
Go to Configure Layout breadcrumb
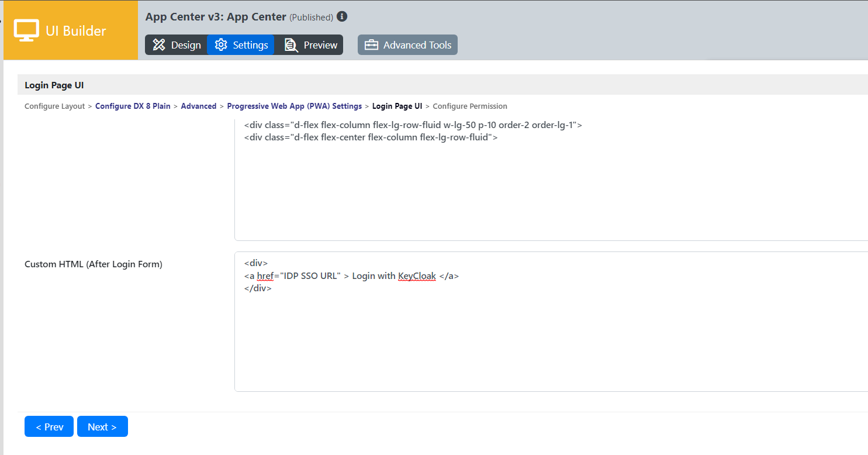54,106
